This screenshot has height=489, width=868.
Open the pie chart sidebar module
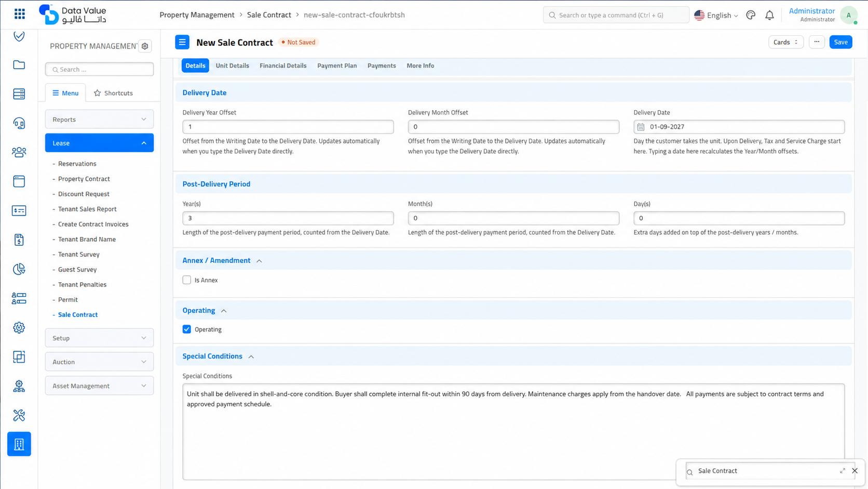tap(19, 269)
